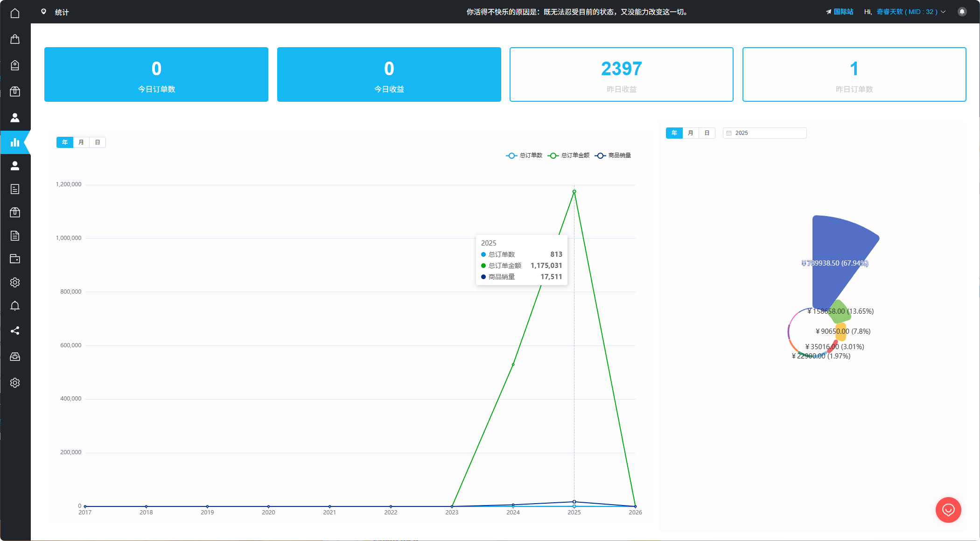980x541 pixels.
Task: Click the 国际站 link in the header
Action: pyautogui.click(x=843, y=12)
